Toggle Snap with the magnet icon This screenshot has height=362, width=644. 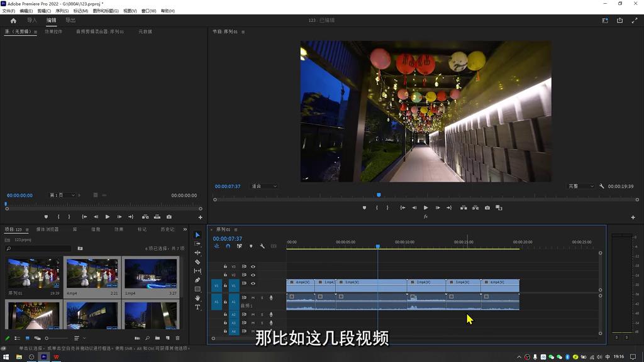coord(227,246)
